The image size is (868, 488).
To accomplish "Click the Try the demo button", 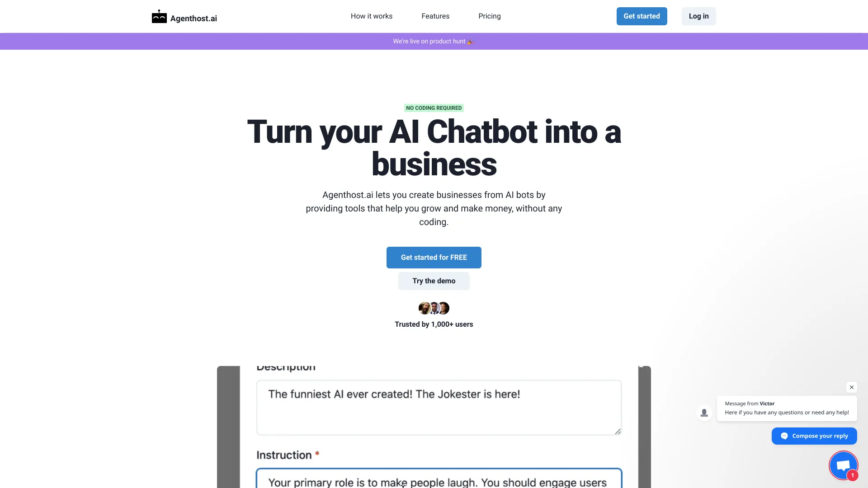I will pyautogui.click(x=434, y=281).
